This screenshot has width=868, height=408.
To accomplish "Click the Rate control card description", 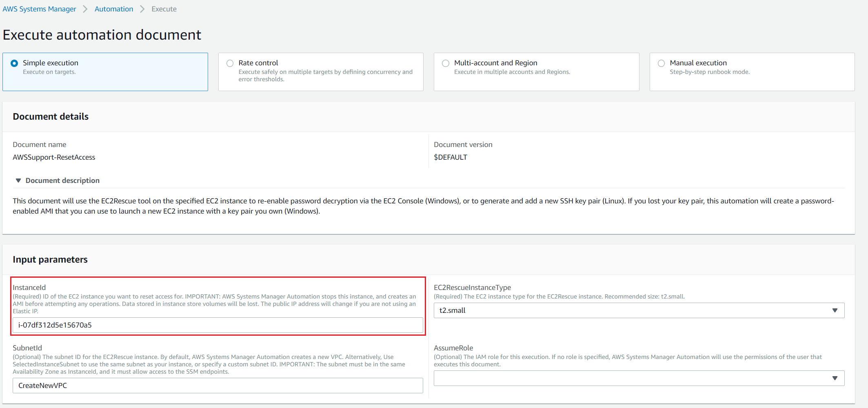I will click(325, 76).
